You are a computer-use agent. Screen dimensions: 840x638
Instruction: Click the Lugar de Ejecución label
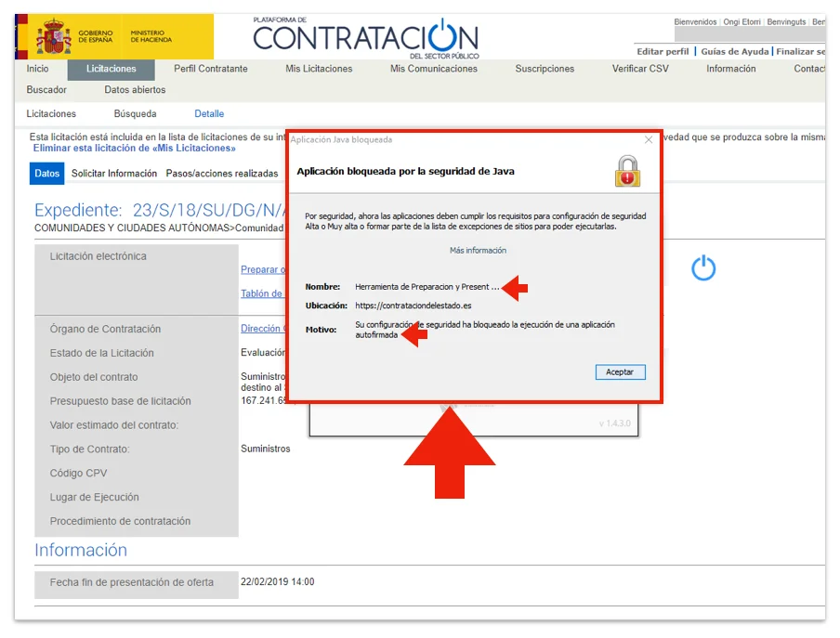(94, 497)
